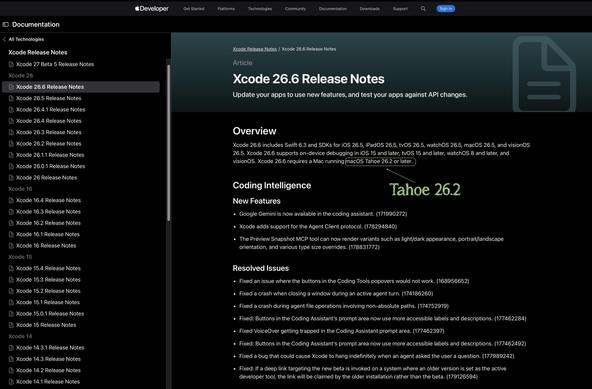Open Xcode 14.3 Release Notes

pyautogui.click(x=48, y=359)
